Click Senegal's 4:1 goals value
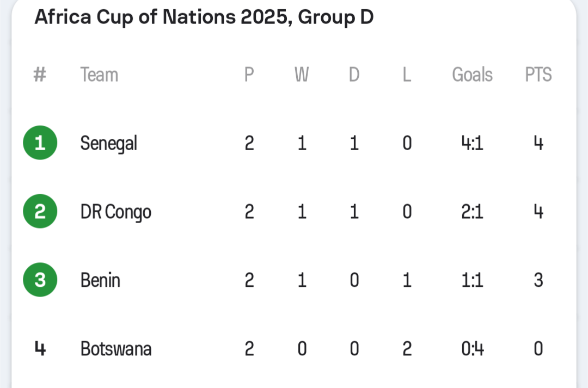 coord(472,144)
